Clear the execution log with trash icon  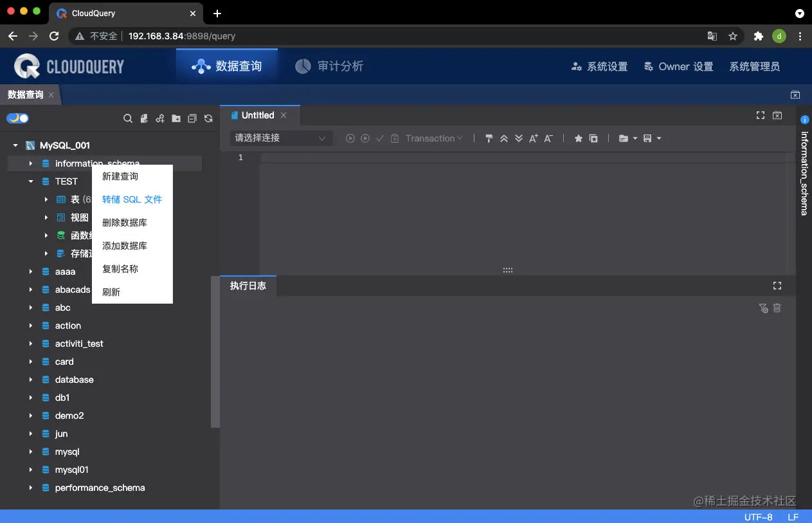pos(777,308)
